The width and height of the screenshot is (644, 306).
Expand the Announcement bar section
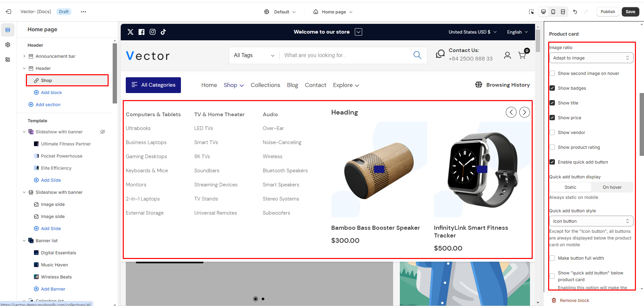(x=24, y=56)
